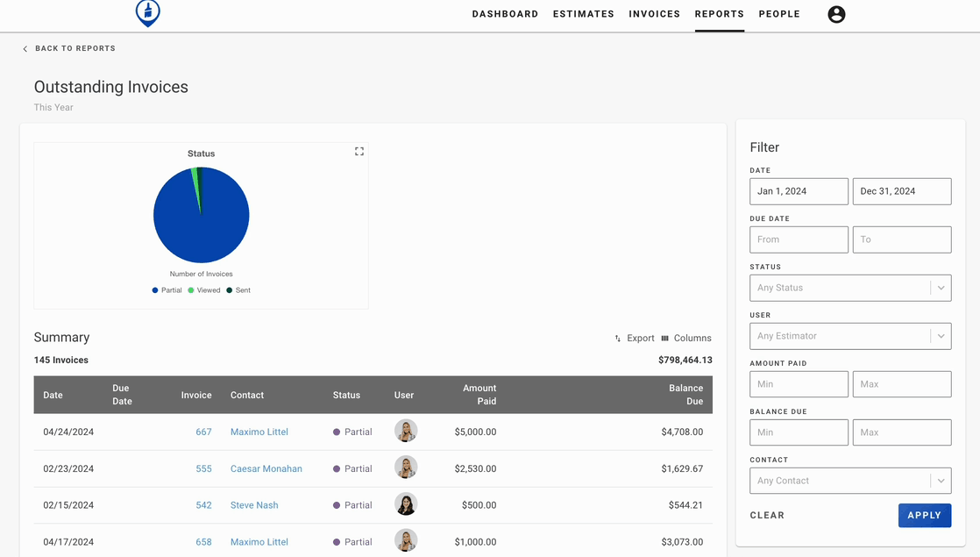980x557 pixels.
Task: Sort by the Date column header
Action: coord(53,395)
